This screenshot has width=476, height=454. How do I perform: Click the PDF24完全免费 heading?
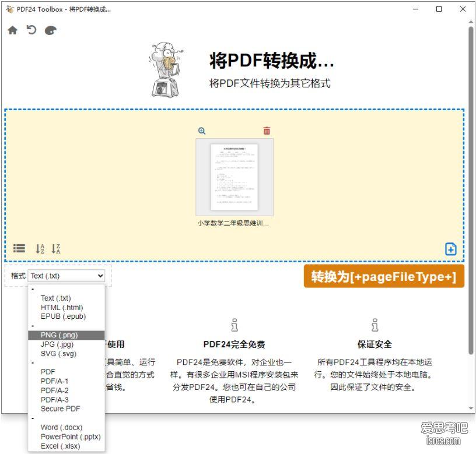(x=234, y=344)
